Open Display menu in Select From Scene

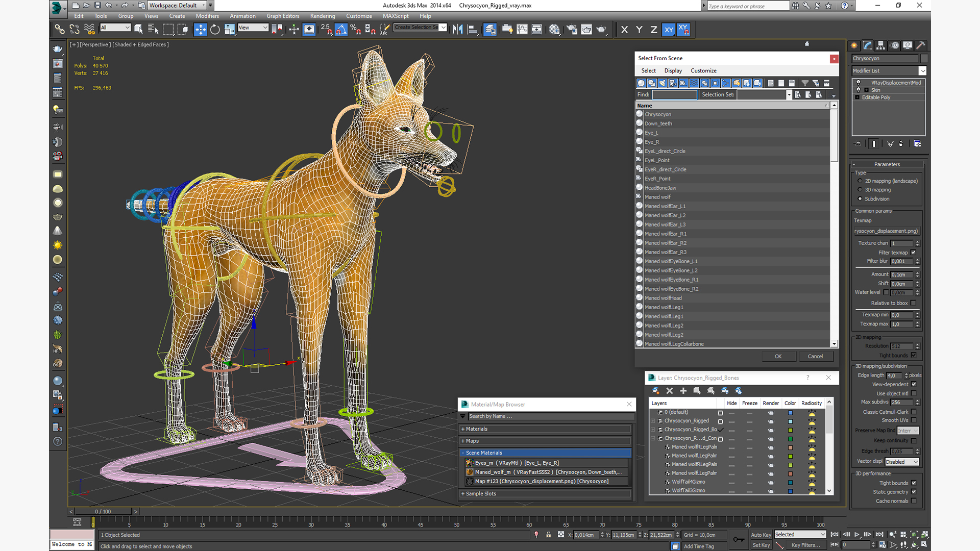tap(673, 71)
